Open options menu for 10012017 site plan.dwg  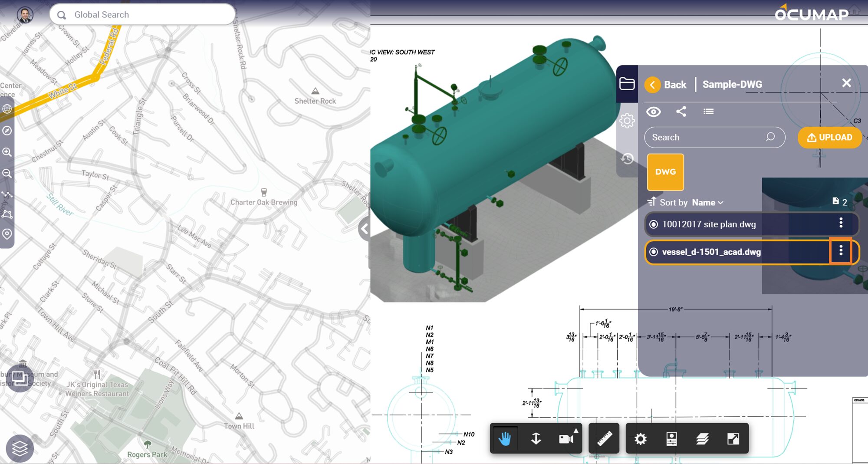tap(841, 223)
